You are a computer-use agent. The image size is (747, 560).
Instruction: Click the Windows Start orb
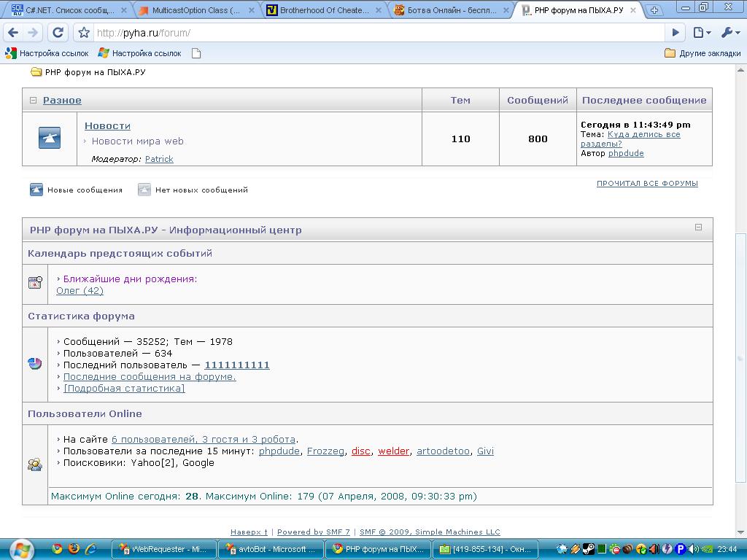click(20, 549)
